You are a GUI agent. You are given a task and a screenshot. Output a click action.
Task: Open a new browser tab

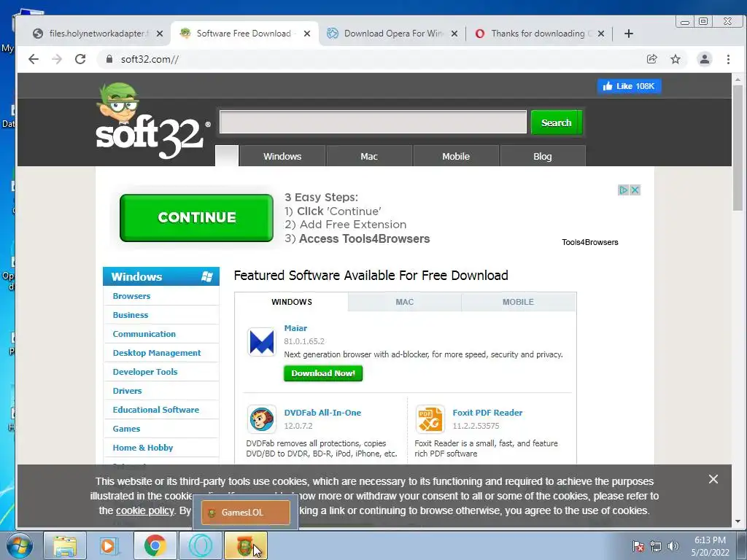[629, 34]
